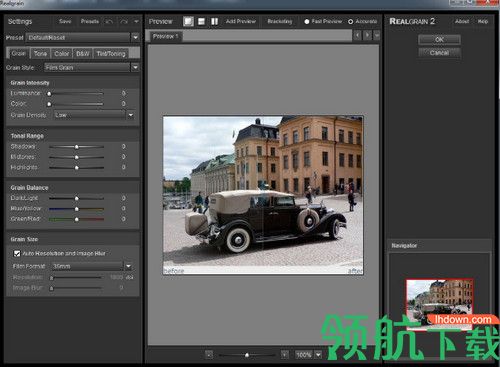
Task: Switch to the B&W tab
Action: 83,54
